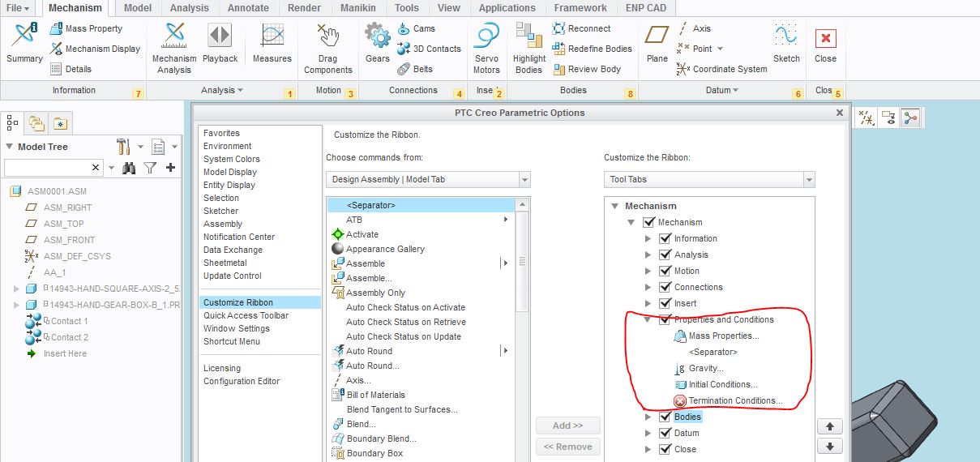The height and width of the screenshot is (462, 980).
Task: Uncheck the Information group checkbox
Action: tap(665, 238)
